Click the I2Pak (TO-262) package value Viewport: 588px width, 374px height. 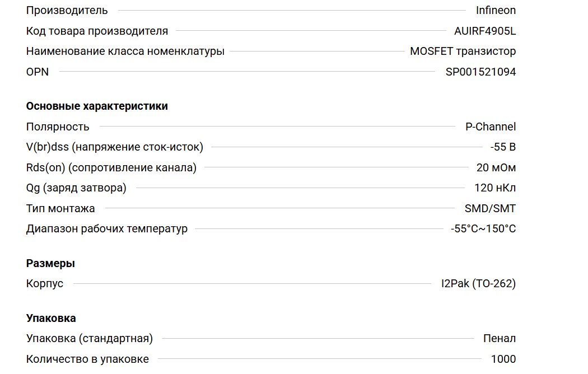click(478, 284)
